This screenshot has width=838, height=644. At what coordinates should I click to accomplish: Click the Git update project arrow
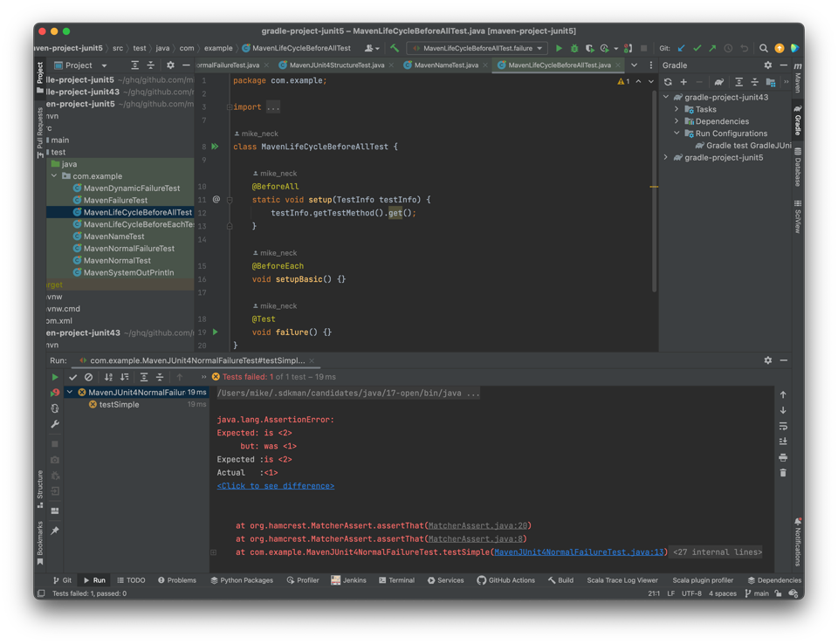point(682,48)
